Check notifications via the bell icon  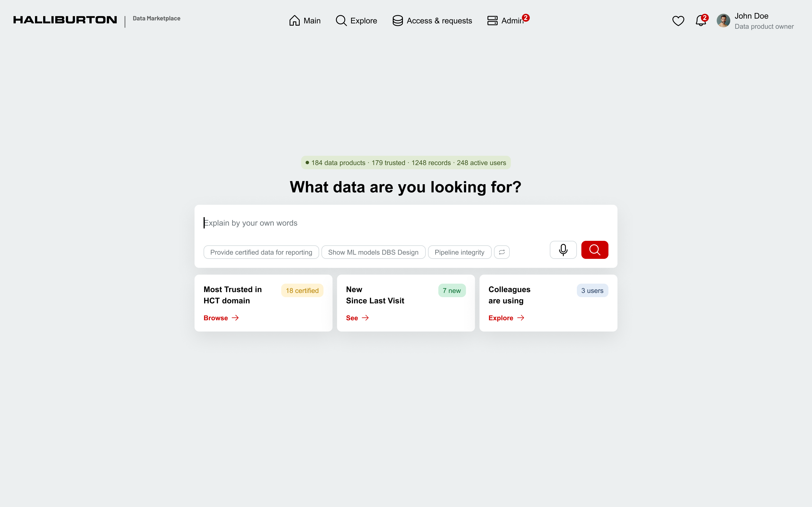(700, 21)
